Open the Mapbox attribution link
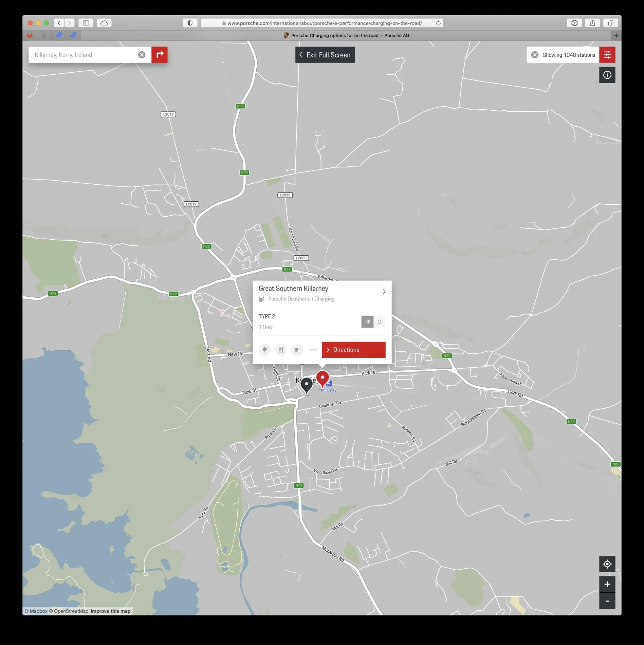The height and width of the screenshot is (645, 644). coord(36,611)
